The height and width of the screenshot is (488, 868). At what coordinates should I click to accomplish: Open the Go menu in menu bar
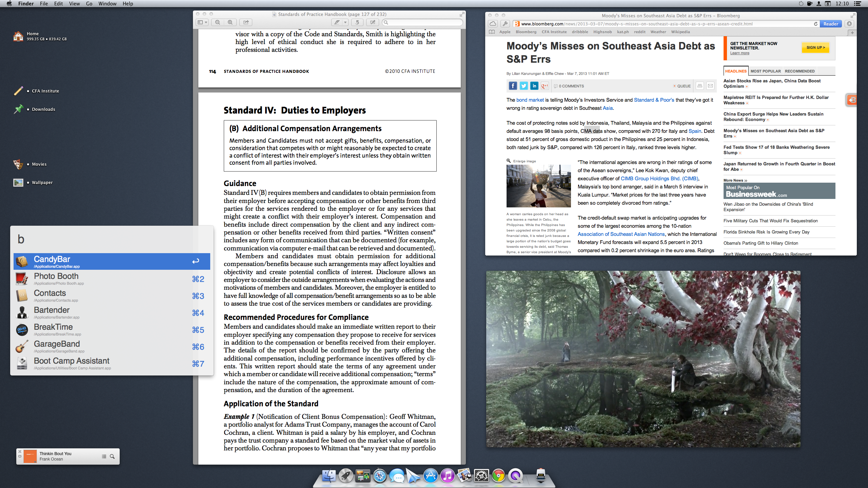(x=89, y=4)
